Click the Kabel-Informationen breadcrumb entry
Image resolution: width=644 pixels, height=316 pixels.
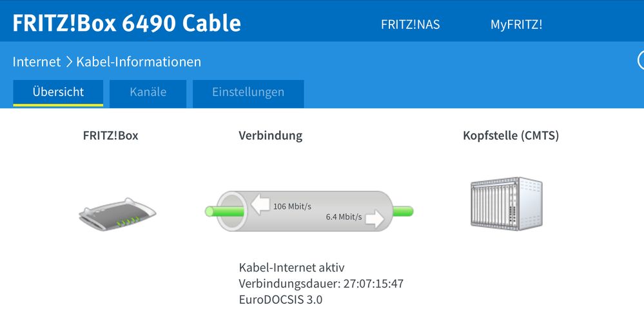(x=139, y=62)
